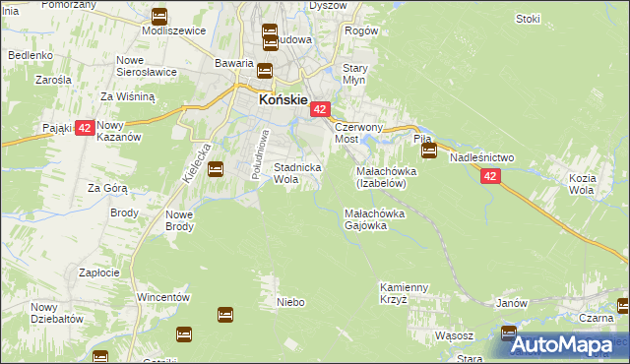This screenshot has width=630, height=364.
Task: Select the hotel icon south of Wincentów label
Action: tap(184, 334)
